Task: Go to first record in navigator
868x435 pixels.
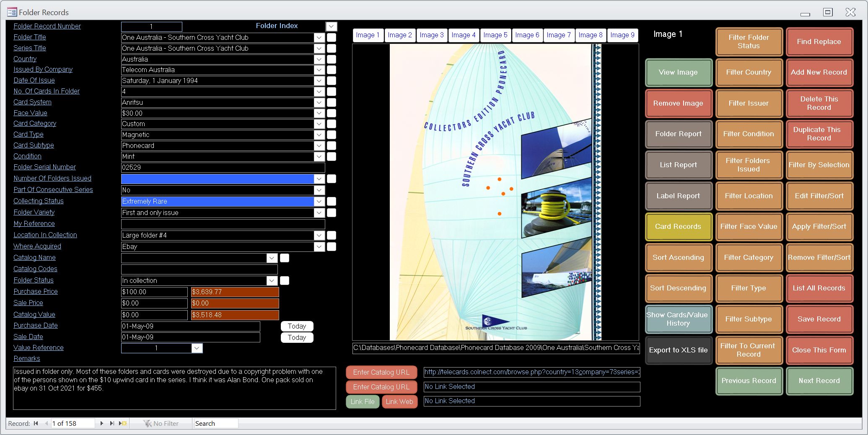Action: (36, 423)
